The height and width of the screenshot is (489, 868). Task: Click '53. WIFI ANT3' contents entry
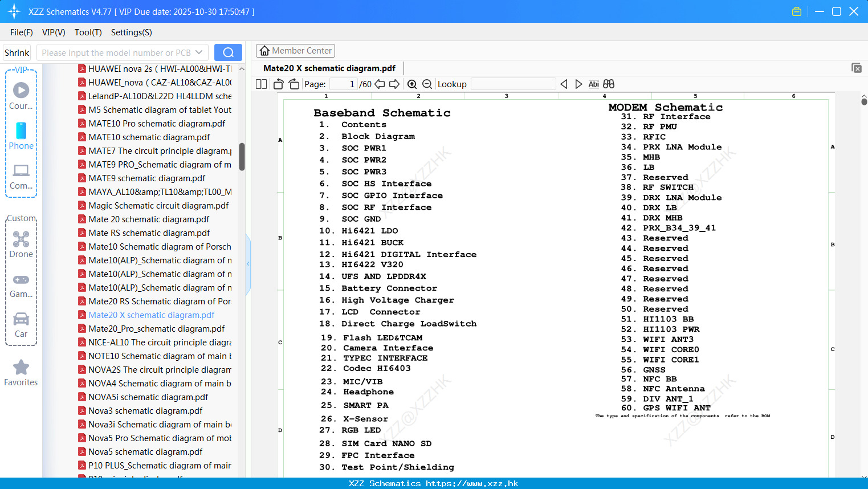(658, 339)
